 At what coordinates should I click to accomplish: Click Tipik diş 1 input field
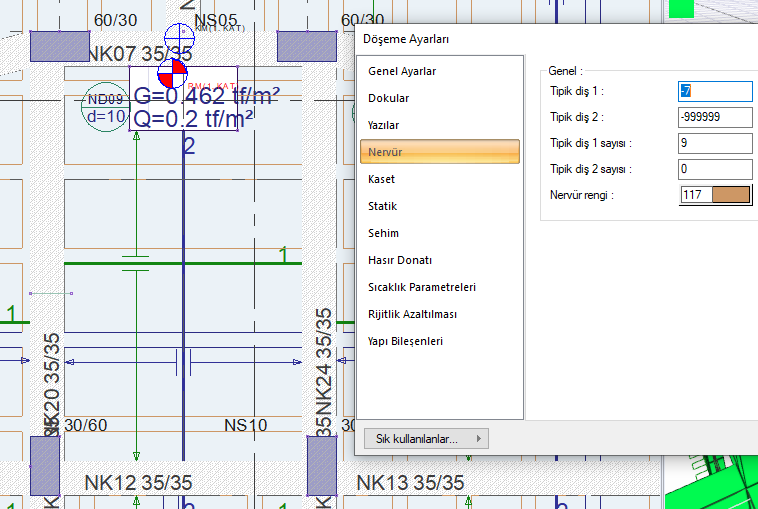715,91
